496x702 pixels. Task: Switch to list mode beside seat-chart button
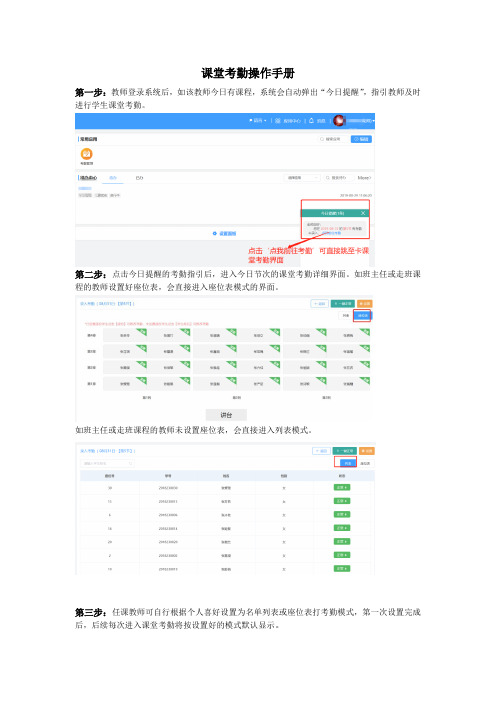point(346,315)
